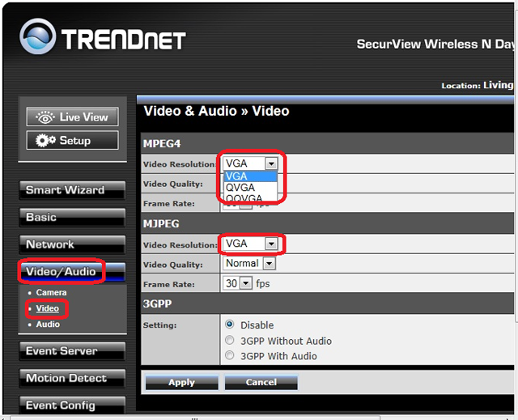
Task: Open Live View with eye icon
Action: click(x=73, y=117)
